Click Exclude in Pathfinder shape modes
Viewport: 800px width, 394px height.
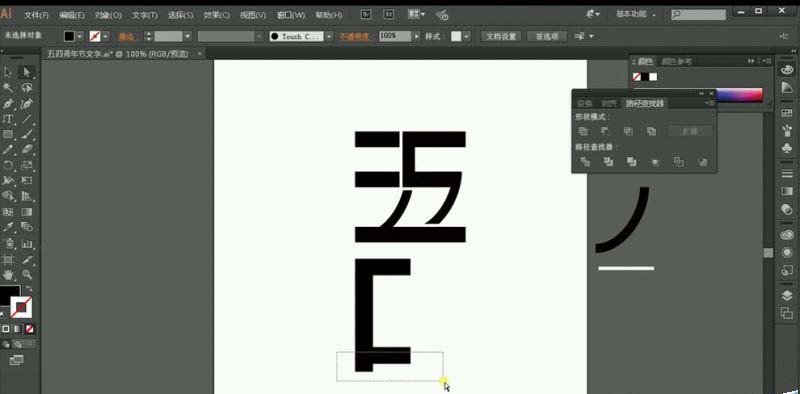pos(652,131)
